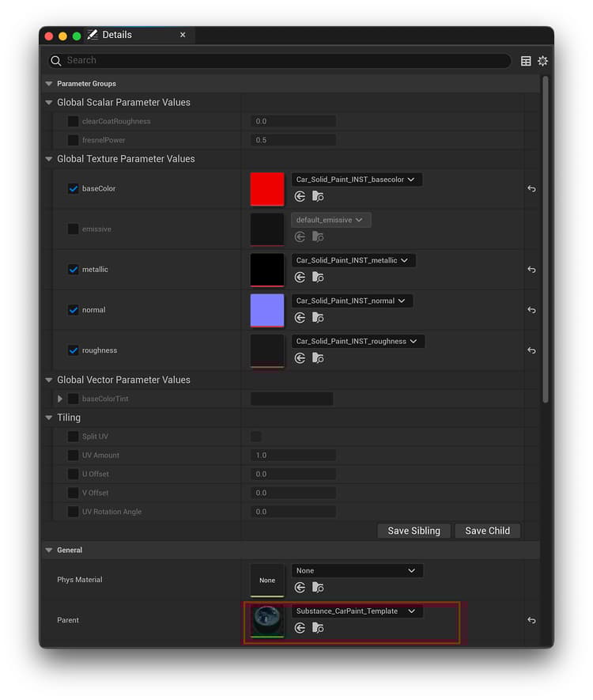Screen dimensions: 593x700
Task: Open Car_Solid_Paint_INST_normal dropdown
Action: [352, 301]
